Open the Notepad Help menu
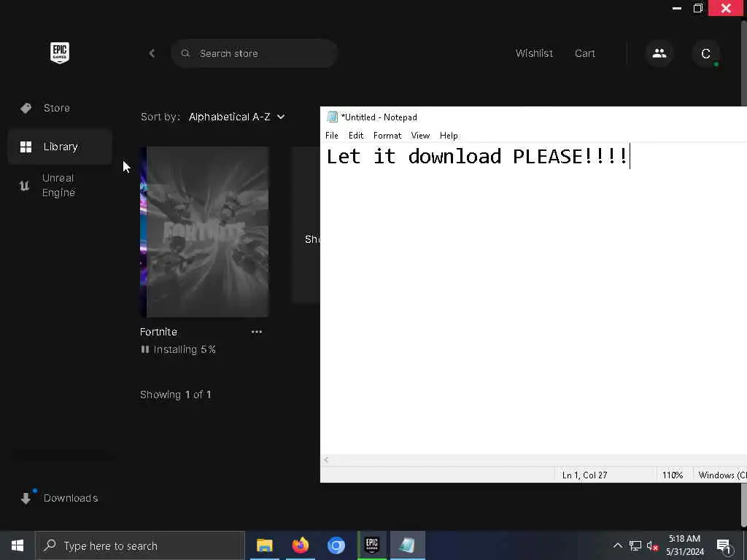Viewport: 747px width, 560px height. point(449,136)
